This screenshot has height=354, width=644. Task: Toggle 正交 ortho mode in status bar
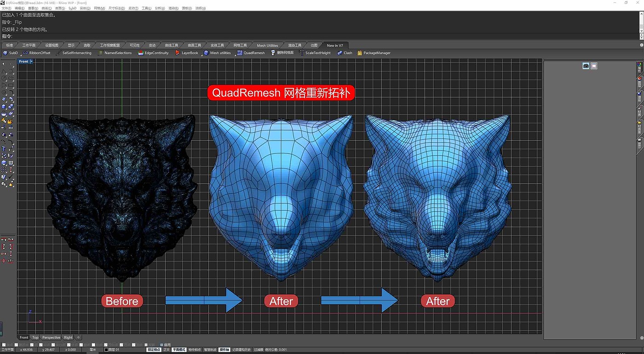[x=167, y=350]
